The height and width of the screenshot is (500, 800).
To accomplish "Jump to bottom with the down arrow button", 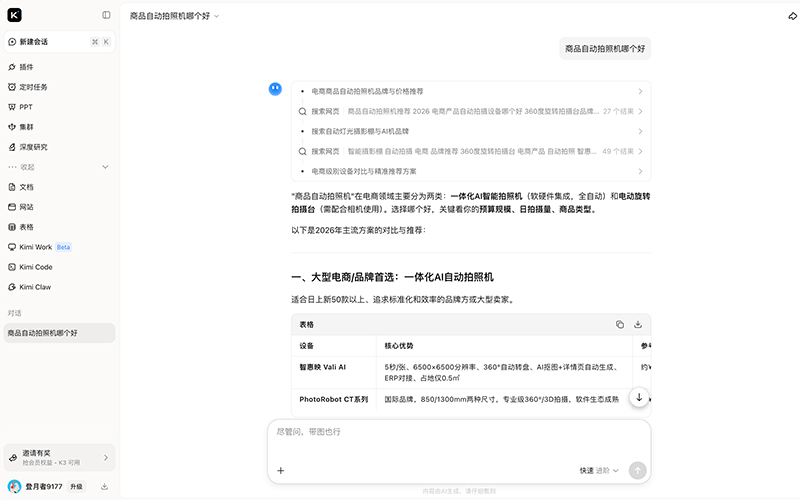I will pos(639,397).
